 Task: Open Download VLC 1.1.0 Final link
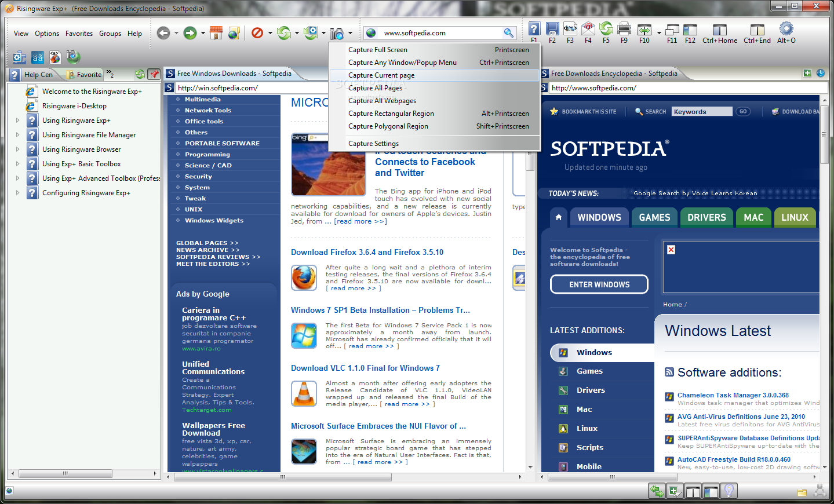[x=365, y=368]
